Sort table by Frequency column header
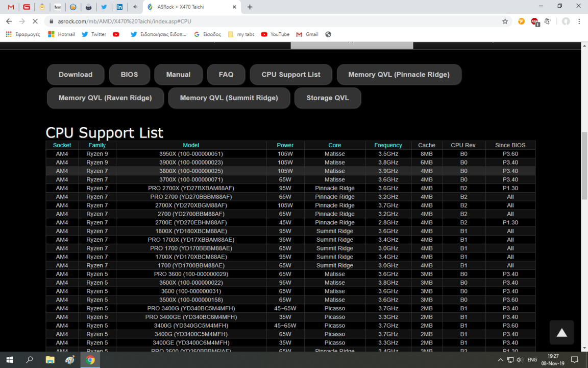Screen dimensions: 588x368 388,145
